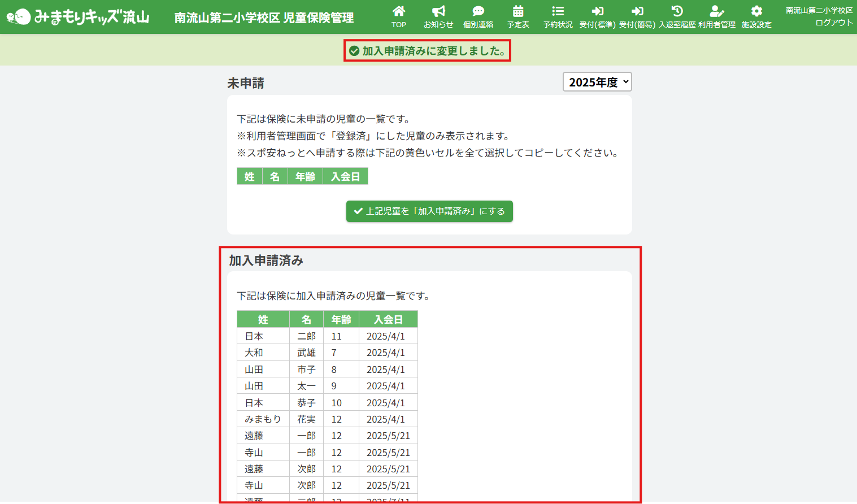Click the みまもり surname cell
The height and width of the screenshot is (504, 857).
(x=263, y=419)
